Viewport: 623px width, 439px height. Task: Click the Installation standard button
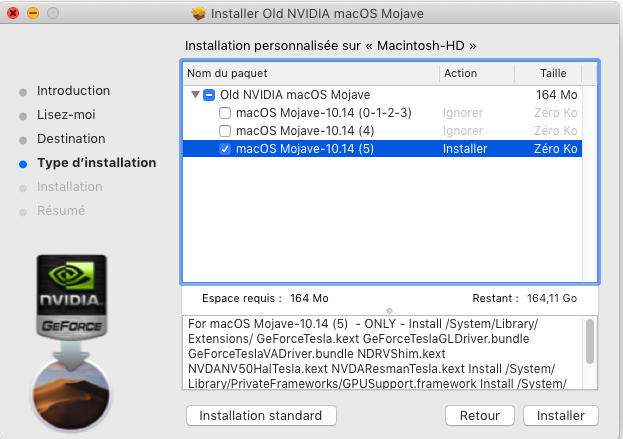(x=261, y=416)
